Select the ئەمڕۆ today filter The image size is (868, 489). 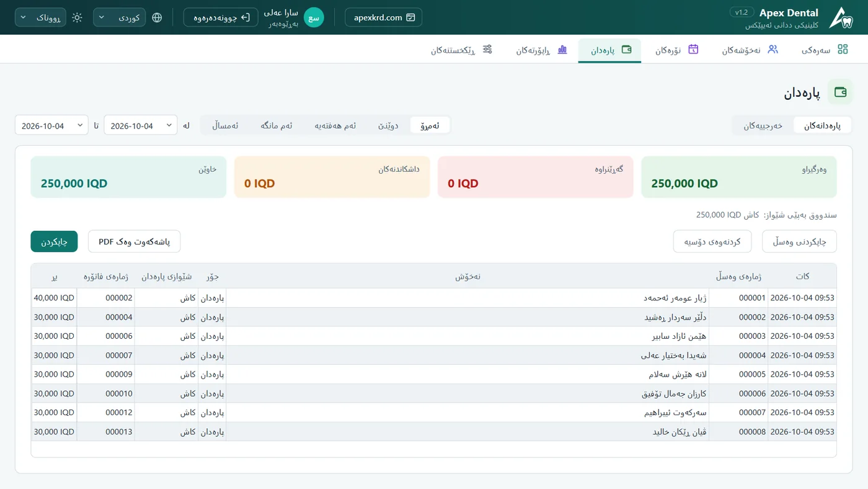pos(430,125)
